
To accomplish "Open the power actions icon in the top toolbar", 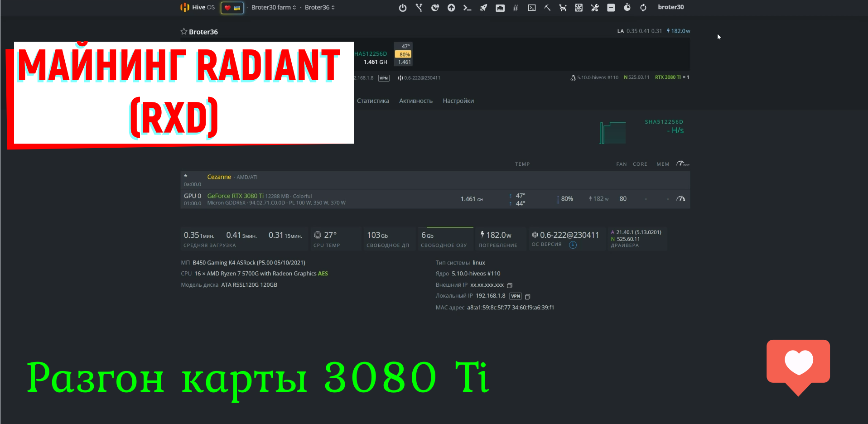I will click(x=402, y=8).
